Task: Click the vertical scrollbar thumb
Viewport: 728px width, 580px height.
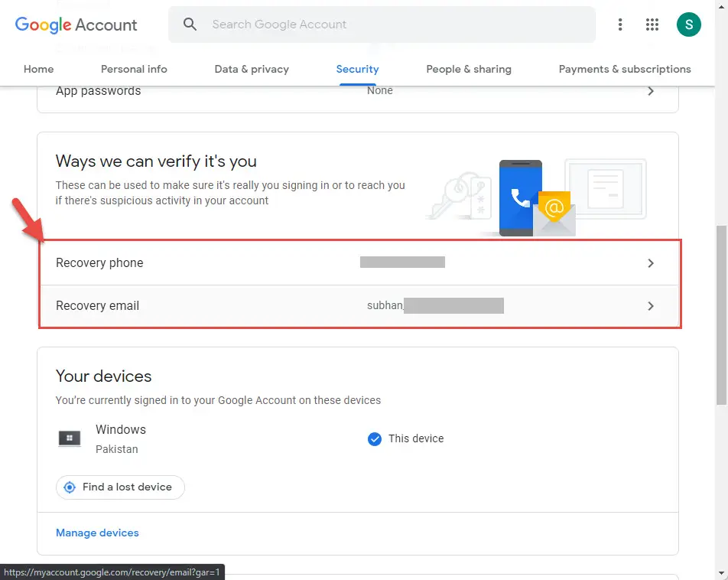Action: tap(721, 315)
